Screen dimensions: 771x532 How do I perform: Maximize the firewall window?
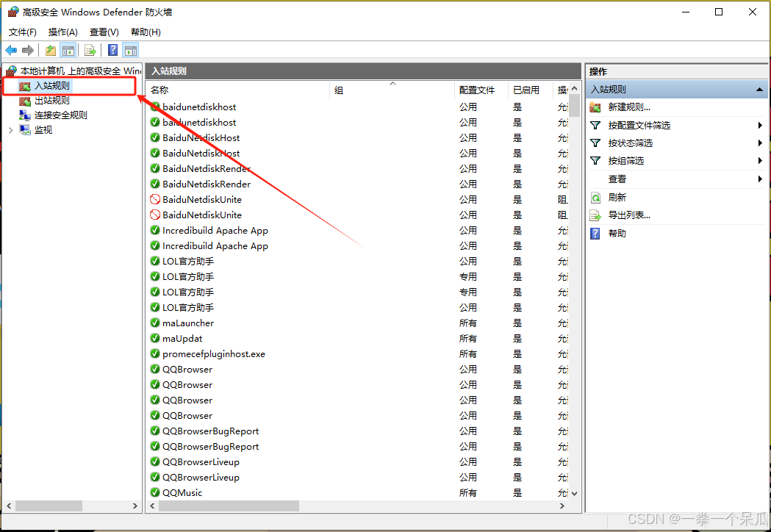click(x=719, y=12)
